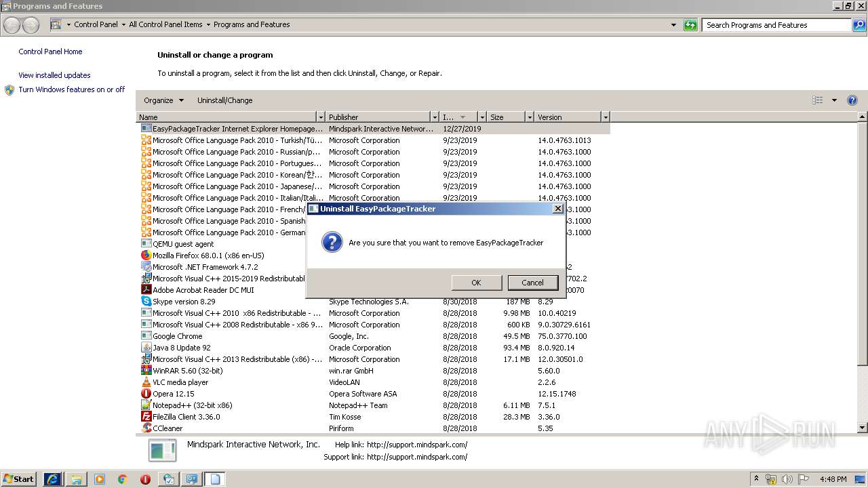Select the QEMU guest agent icon

pyautogui.click(x=146, y=244)
